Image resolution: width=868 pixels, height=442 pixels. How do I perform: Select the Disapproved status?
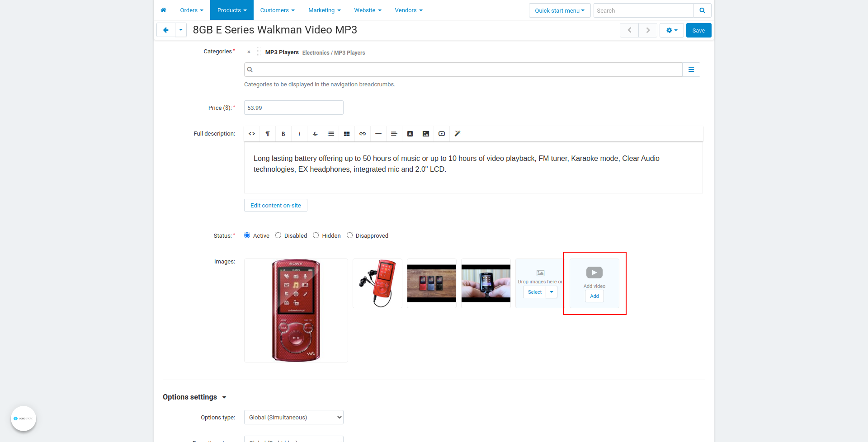349,235
